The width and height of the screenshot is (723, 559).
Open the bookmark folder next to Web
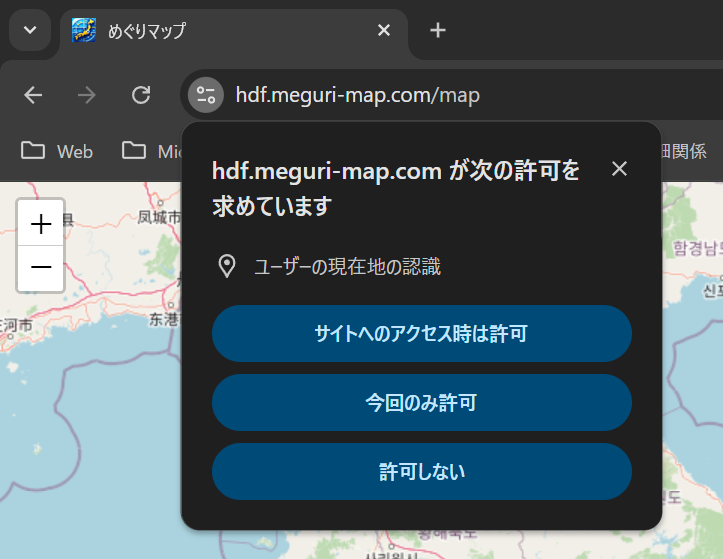pos(150,151)
